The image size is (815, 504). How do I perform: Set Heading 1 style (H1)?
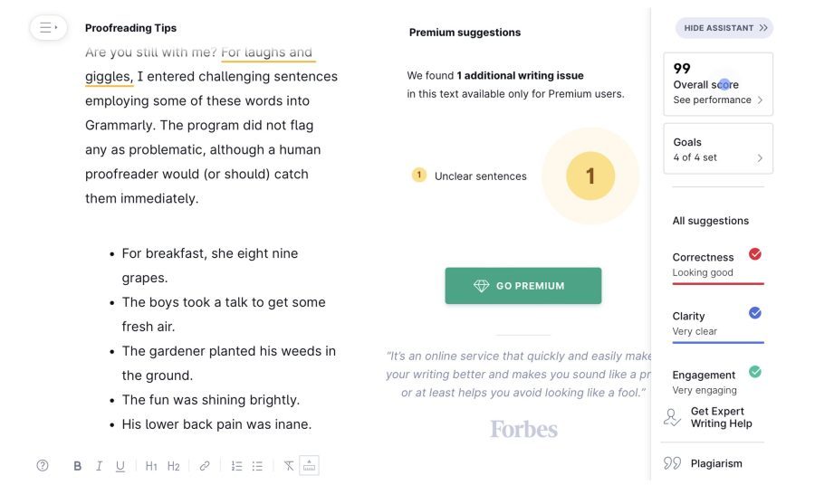[151, 466]
